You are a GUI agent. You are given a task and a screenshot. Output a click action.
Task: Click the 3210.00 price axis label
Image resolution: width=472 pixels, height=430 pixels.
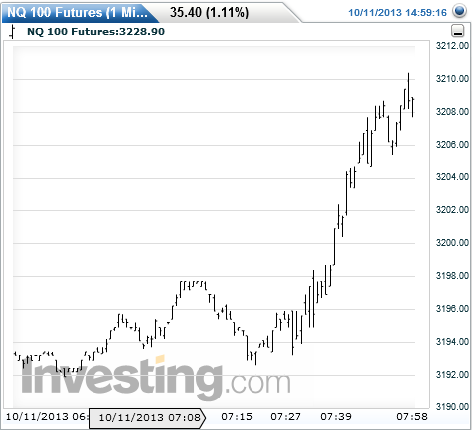click(453, 79)
